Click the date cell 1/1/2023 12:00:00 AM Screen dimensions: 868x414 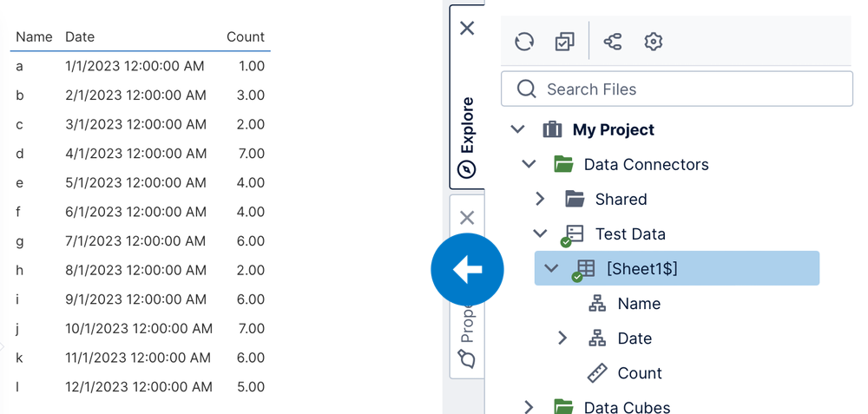[135, 67]
